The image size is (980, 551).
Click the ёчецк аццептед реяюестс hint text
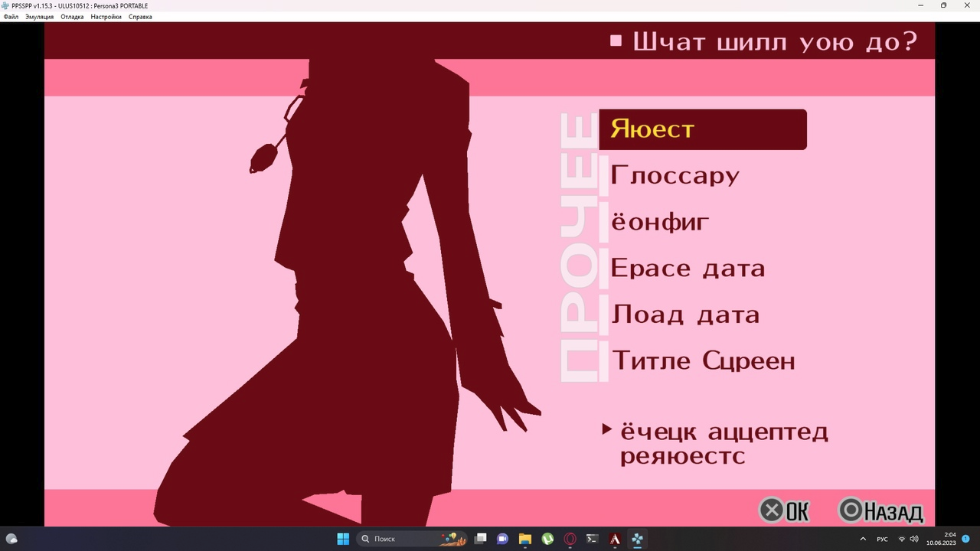point(724,444)
